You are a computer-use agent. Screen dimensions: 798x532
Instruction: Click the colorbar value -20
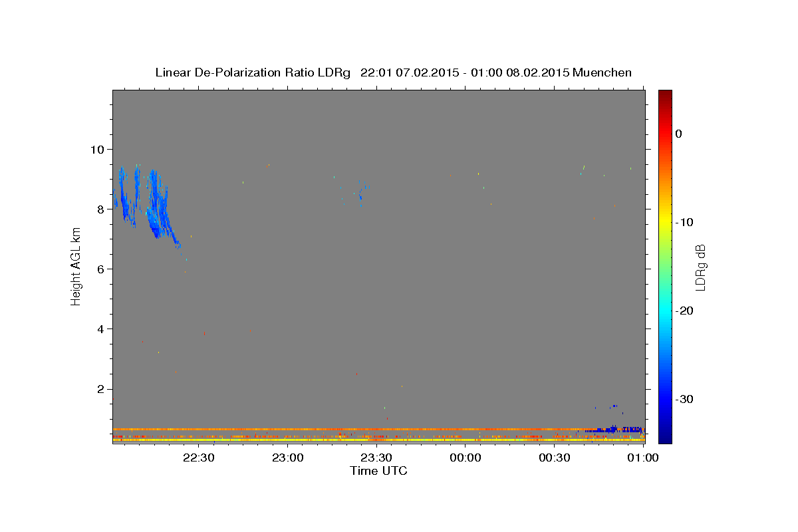pos(685,311)
